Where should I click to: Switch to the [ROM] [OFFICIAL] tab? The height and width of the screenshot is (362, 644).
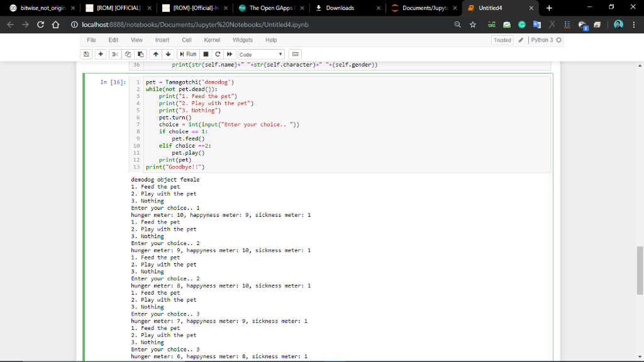point(118,8)
